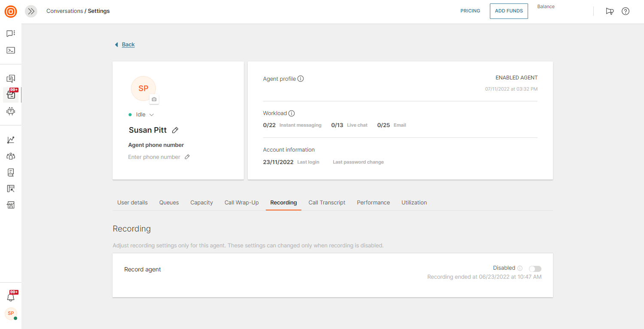Enable the Record agent toggle
The height and width of the screenshot is (329, 644).
click(535, 269)
